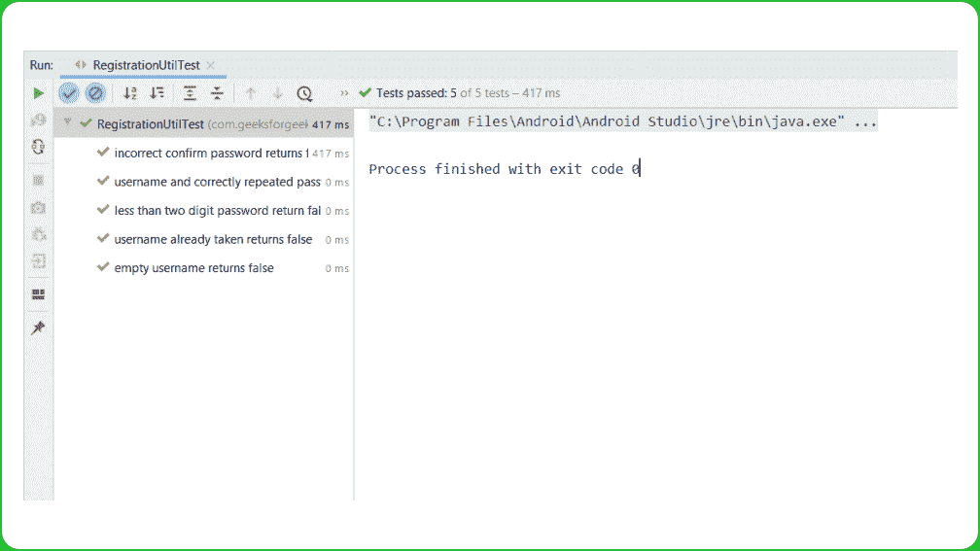980x551 pixels.
Task: Select 'incorrect confirm password returns' test
Action: [210, 154]
